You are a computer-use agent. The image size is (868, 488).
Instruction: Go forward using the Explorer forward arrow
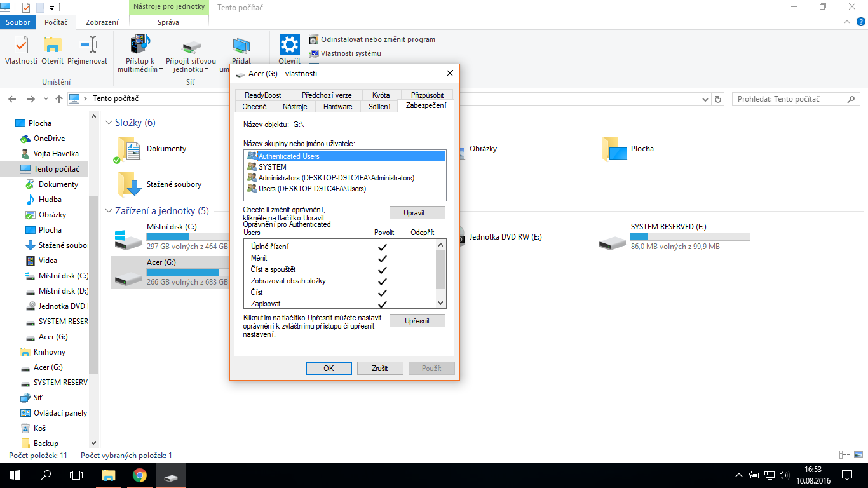point(31,99)
